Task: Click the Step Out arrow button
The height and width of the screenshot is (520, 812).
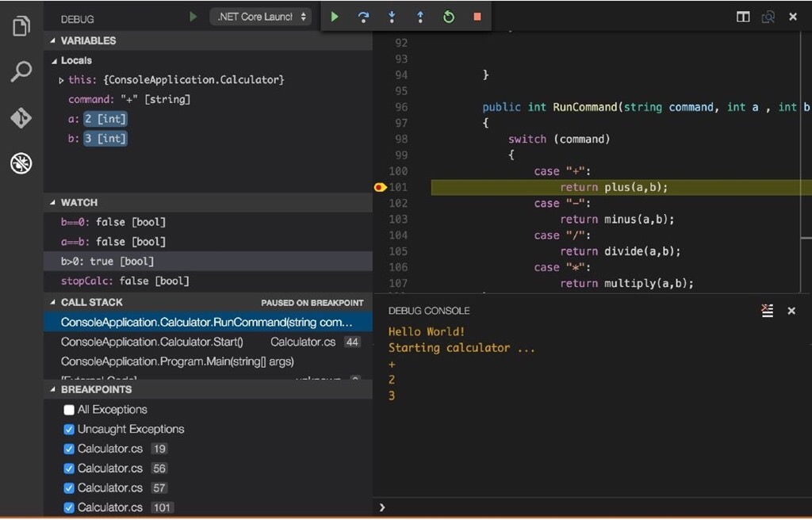Action: click(420, 17)
